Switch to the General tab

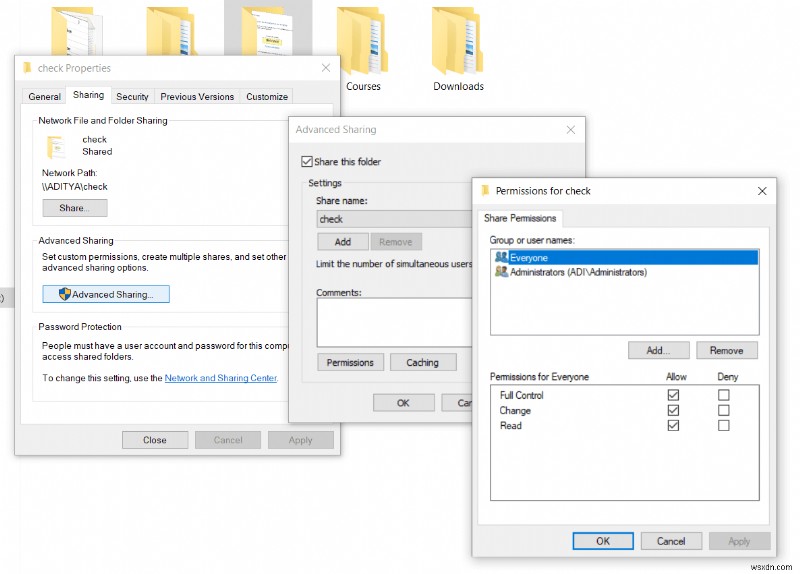44,96
